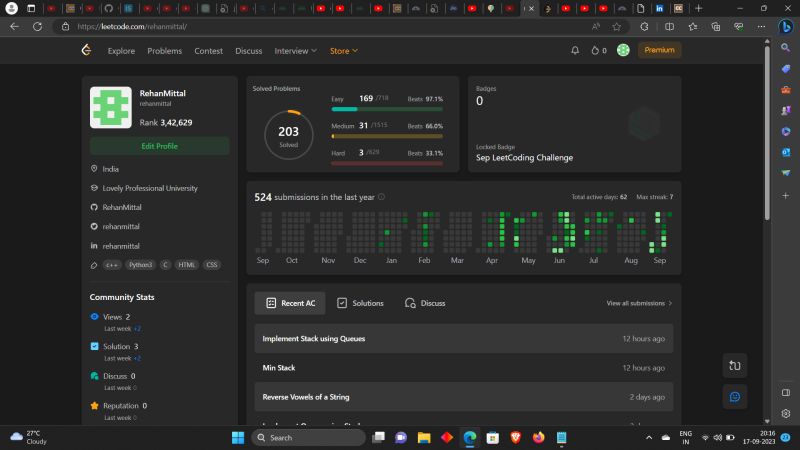800x450 pixels.
Task: Open Implement Stack using Queues submission
Action: (463, 339)
